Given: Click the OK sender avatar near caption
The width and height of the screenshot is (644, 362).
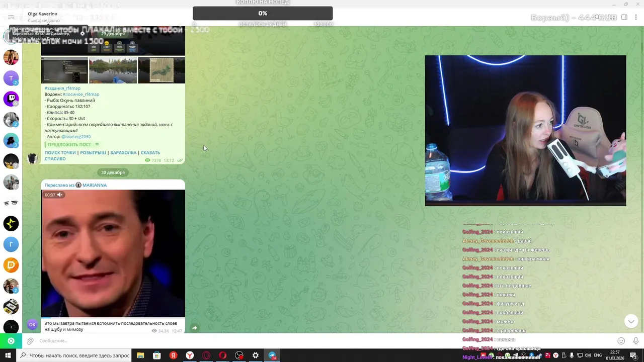Looking at the screenshot, I should point(32,324).
